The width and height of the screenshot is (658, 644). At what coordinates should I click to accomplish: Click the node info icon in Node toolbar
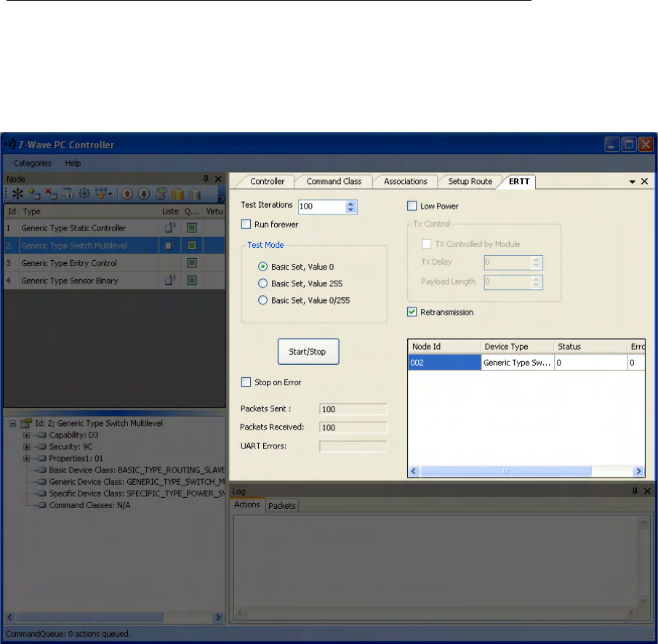[68, 194]
